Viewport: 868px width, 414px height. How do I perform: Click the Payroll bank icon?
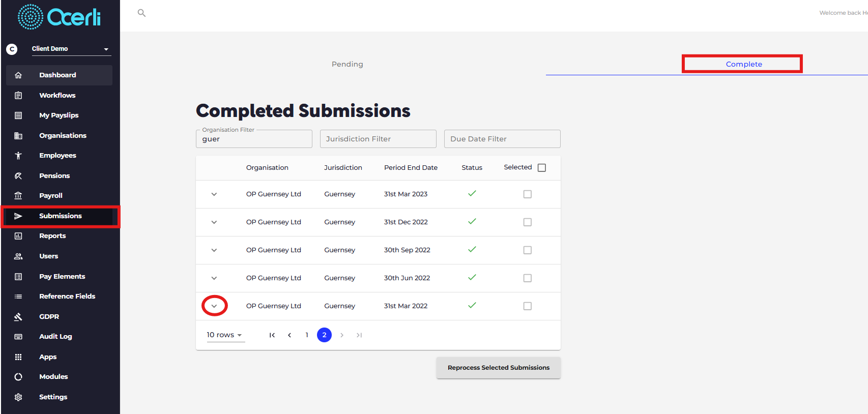click(18, 196)
